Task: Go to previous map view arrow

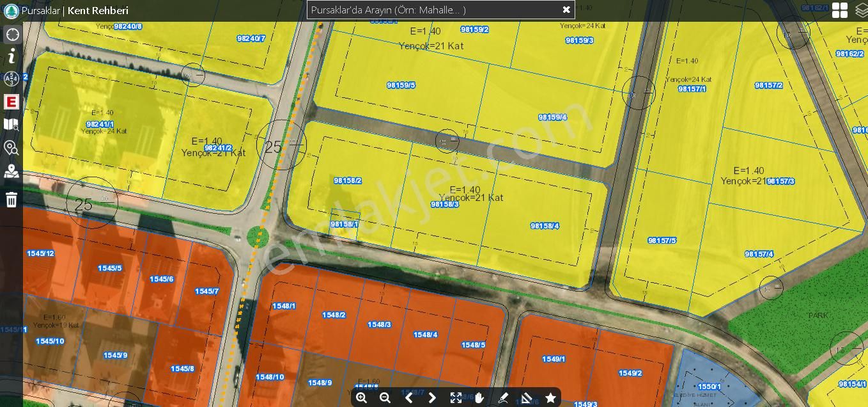Action: (x=409, y=398)
